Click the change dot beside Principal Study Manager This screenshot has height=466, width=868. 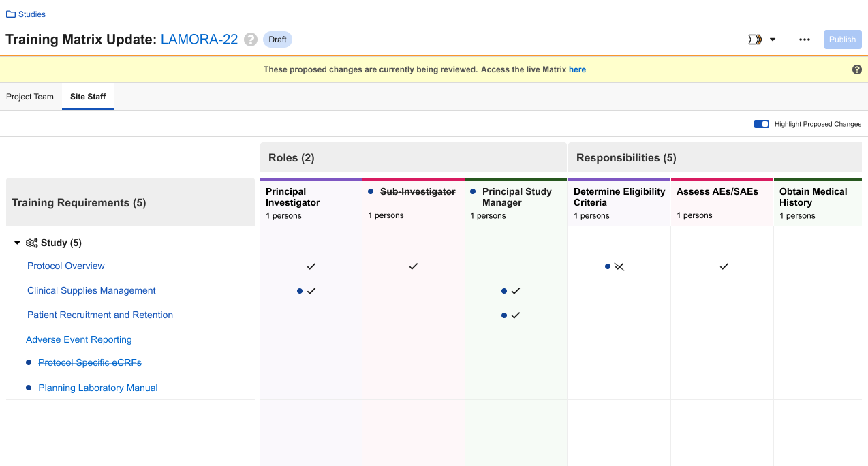(x=473, y=192)
